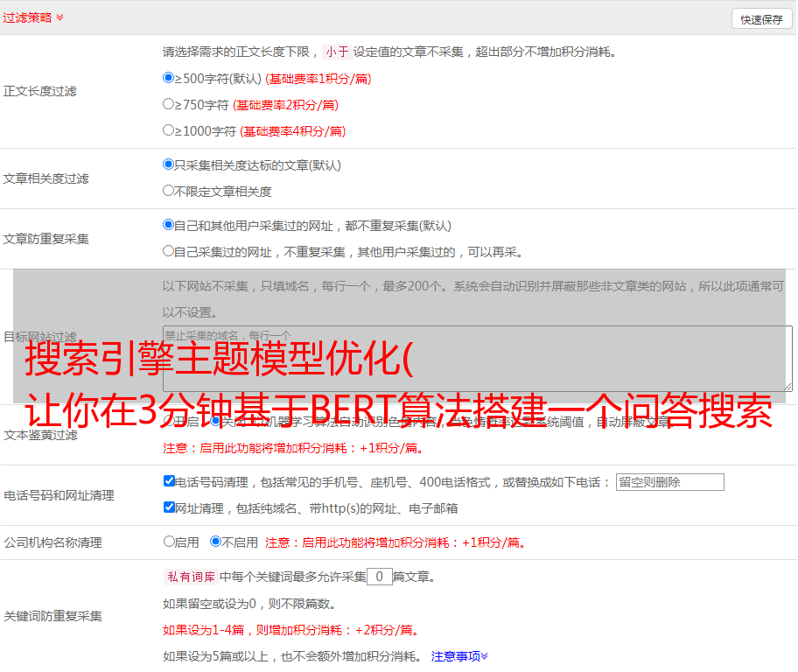Click the 小于 highlighted tag

337,52
